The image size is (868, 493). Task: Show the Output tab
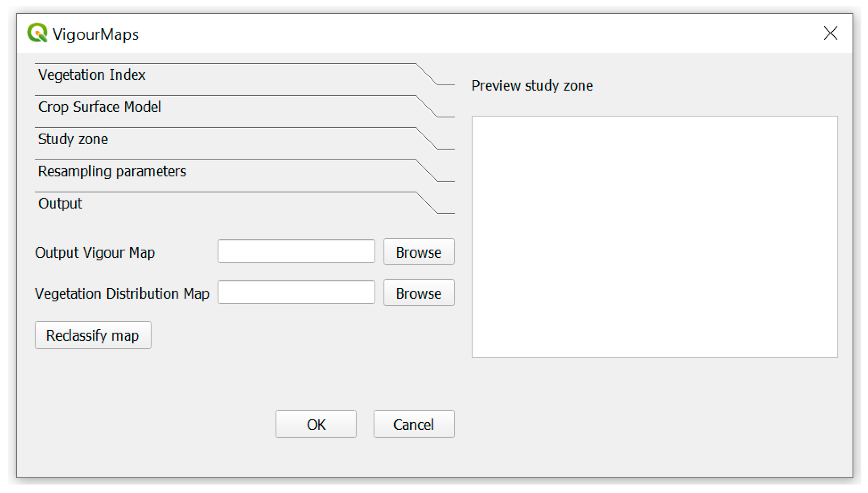60,204
